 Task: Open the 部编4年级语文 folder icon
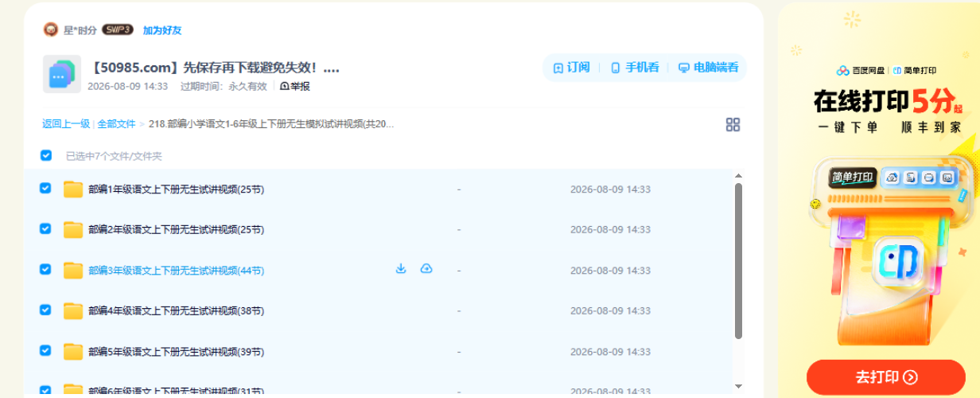click(73, 310)
